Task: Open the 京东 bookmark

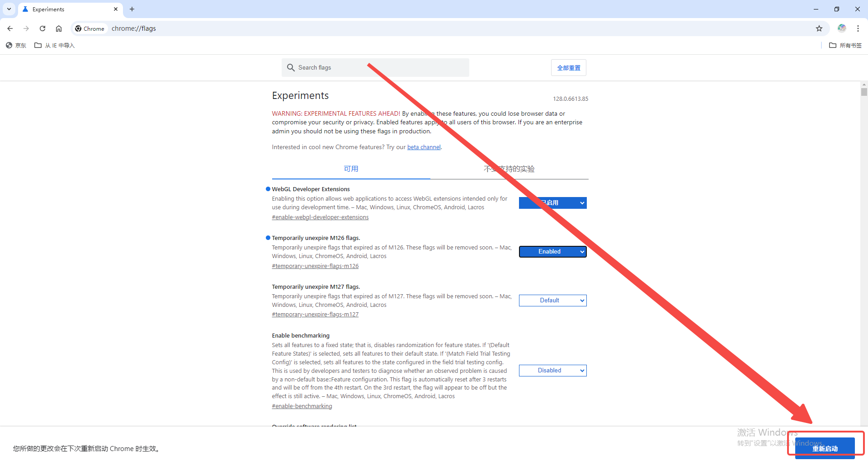Action: click(16, 45)
